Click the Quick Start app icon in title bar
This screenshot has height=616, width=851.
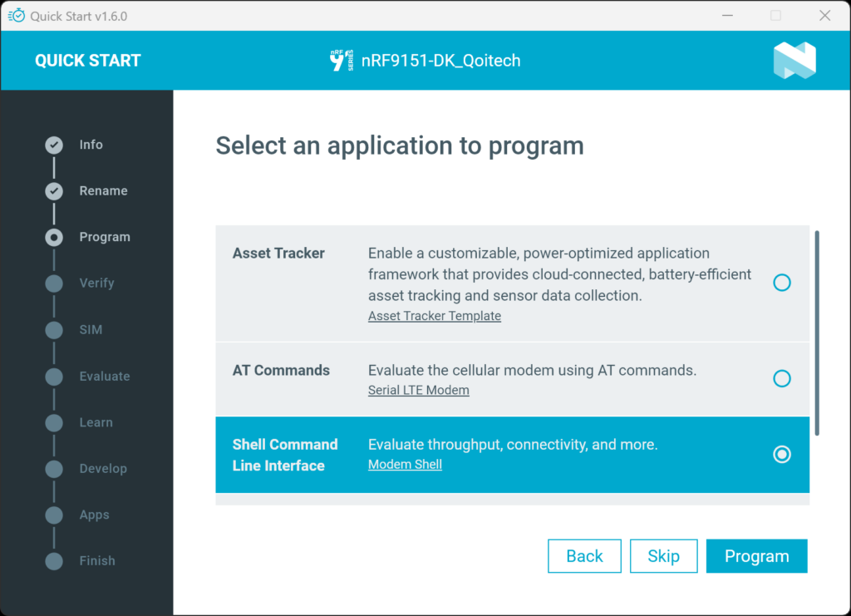pos(16,16)
